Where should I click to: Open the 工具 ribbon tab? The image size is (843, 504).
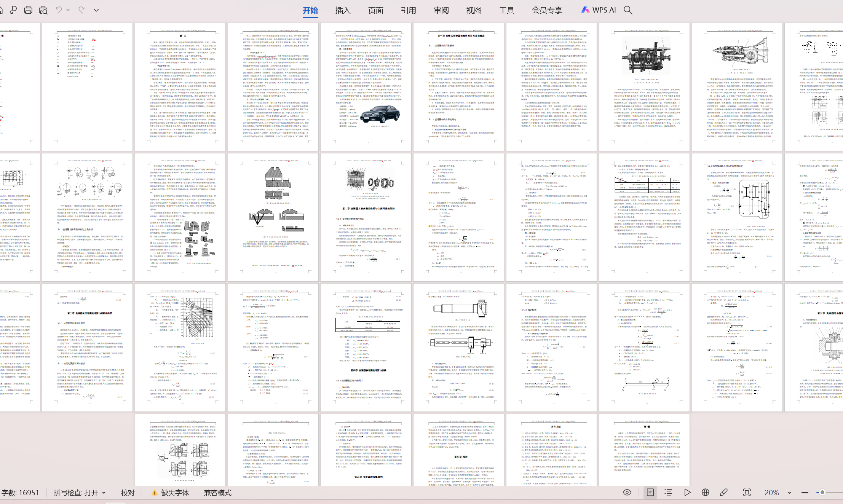[507, 10]
